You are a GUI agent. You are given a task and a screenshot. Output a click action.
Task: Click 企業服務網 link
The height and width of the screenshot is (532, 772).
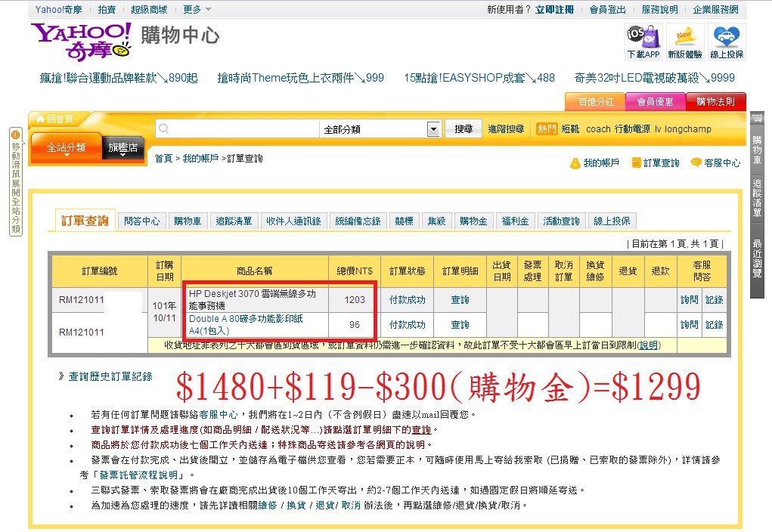[716, 9]
